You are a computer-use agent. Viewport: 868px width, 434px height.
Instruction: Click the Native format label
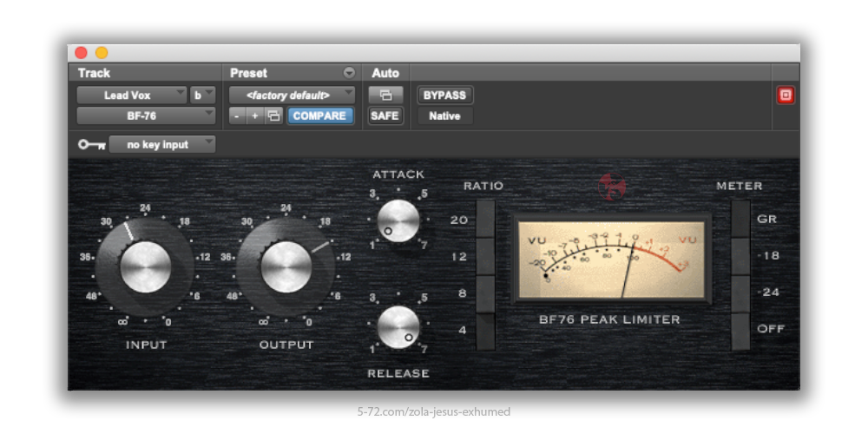point(445,116)
